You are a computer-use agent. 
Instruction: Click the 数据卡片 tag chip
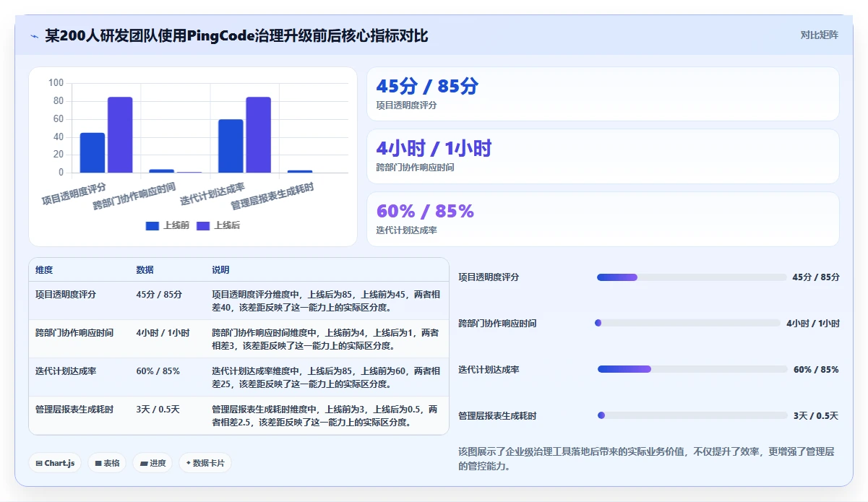click(205, 463)
